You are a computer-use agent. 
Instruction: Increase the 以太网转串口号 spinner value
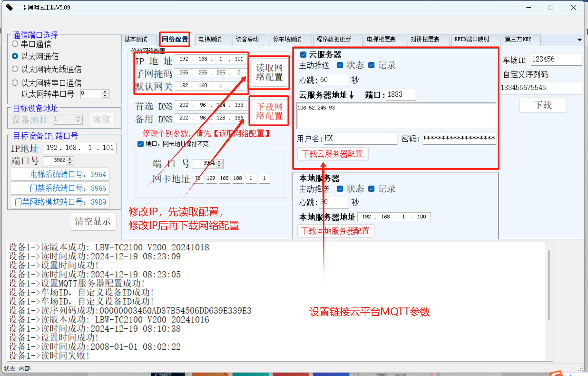click(x=105, y=92)
